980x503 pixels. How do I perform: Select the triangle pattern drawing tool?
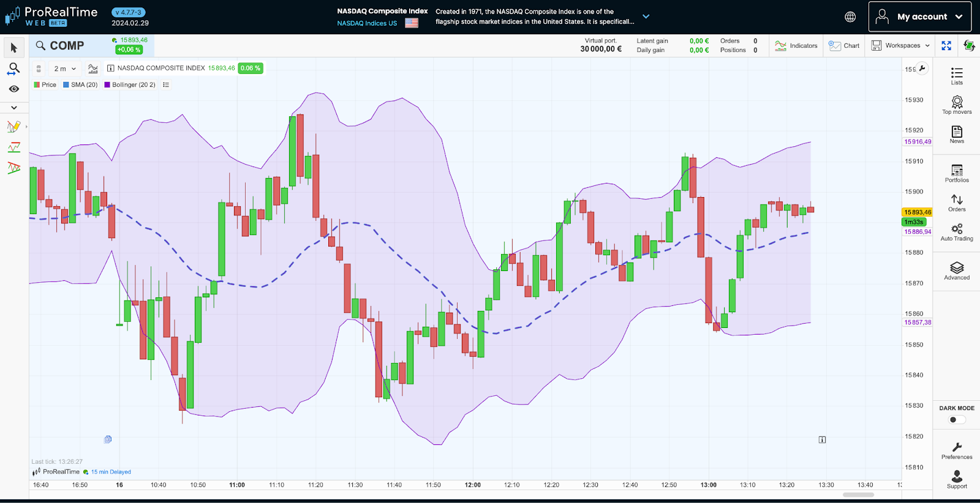[14, 168]
